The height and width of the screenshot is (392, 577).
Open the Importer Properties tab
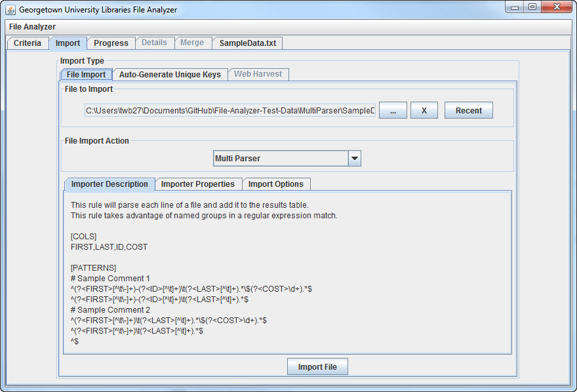point(198,184)
